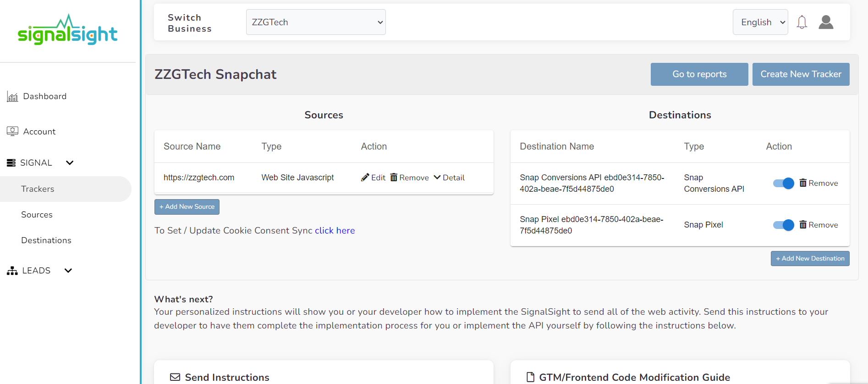Expand Detail for zzgtech.com source
Viewport: 868px width, 384px height.
click(x=449, y=178)
